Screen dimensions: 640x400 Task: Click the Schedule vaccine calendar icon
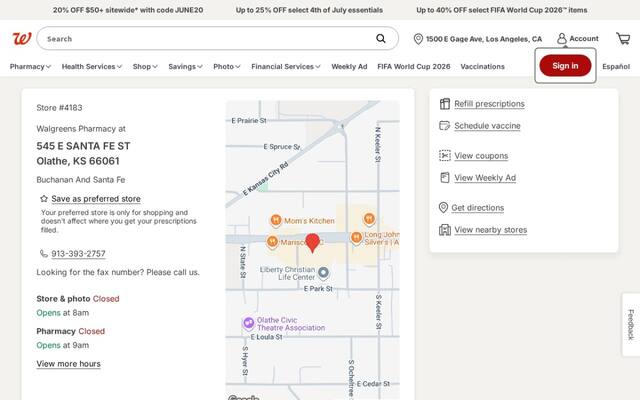pyautogui.click(x=444, y=126)
